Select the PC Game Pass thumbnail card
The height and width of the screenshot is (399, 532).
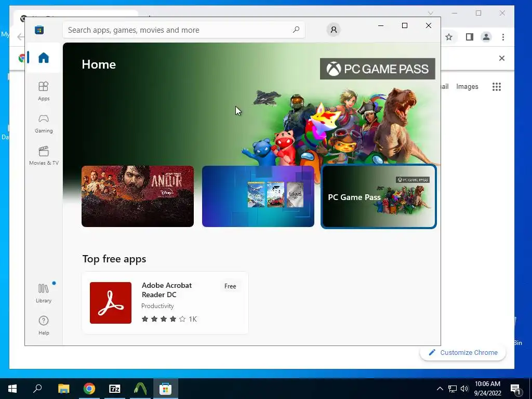(379, 196)
